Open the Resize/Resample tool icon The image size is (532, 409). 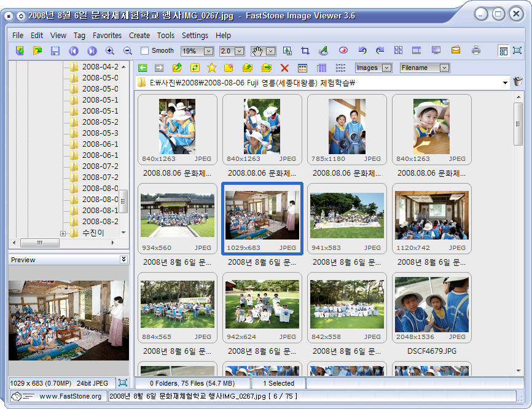coord(288,51)
